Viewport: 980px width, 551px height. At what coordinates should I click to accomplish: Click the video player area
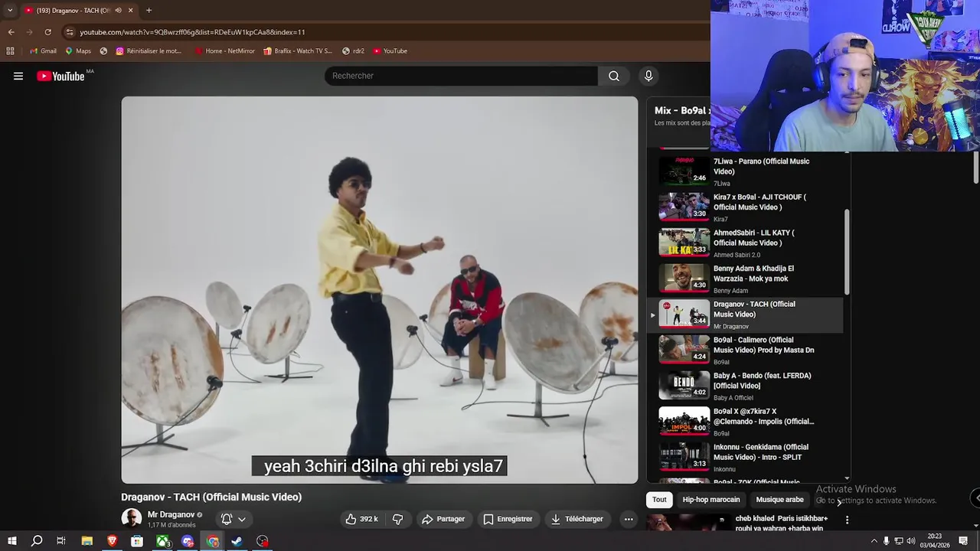(x=379, y=290)
